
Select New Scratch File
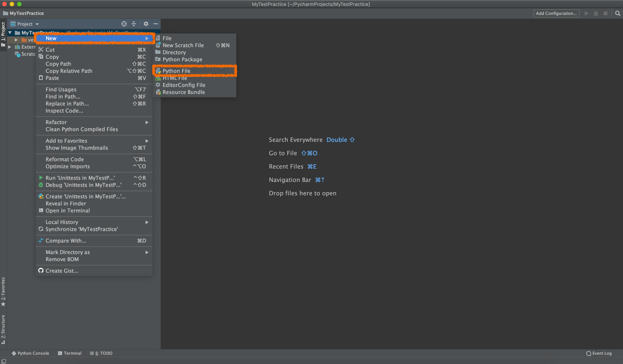pos(195,45)
